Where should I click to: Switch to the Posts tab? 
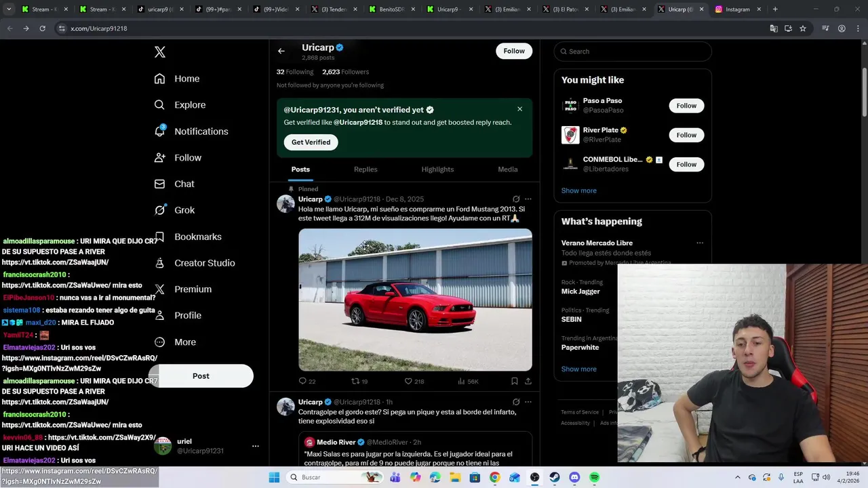pos(300,169)
